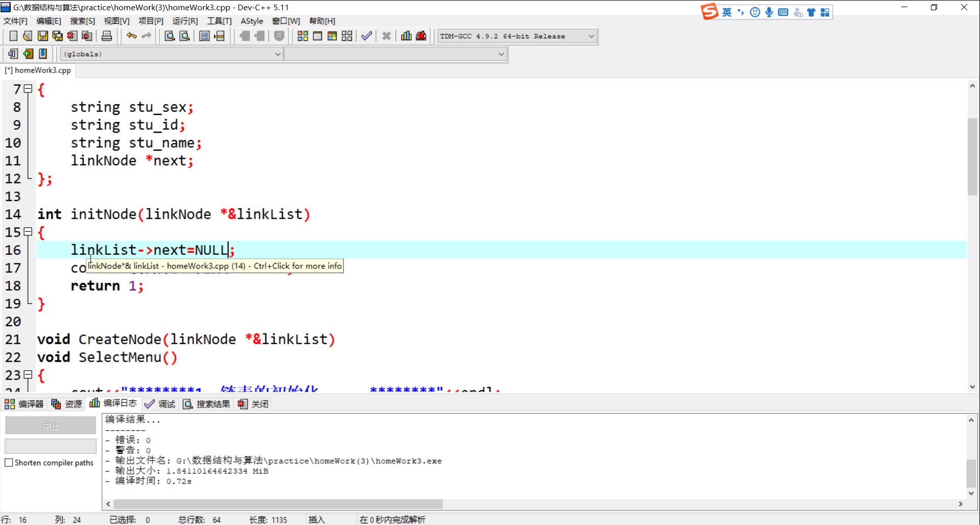The height and width of the screenshot is (525, 980).
Task: Click the Redo arrow icon
Action: 147,36
